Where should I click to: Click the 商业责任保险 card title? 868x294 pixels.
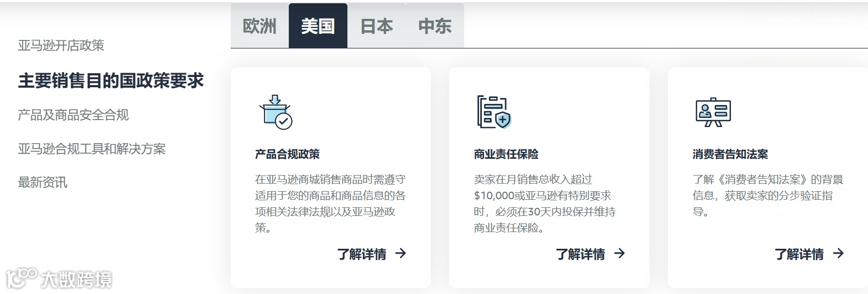506,155
